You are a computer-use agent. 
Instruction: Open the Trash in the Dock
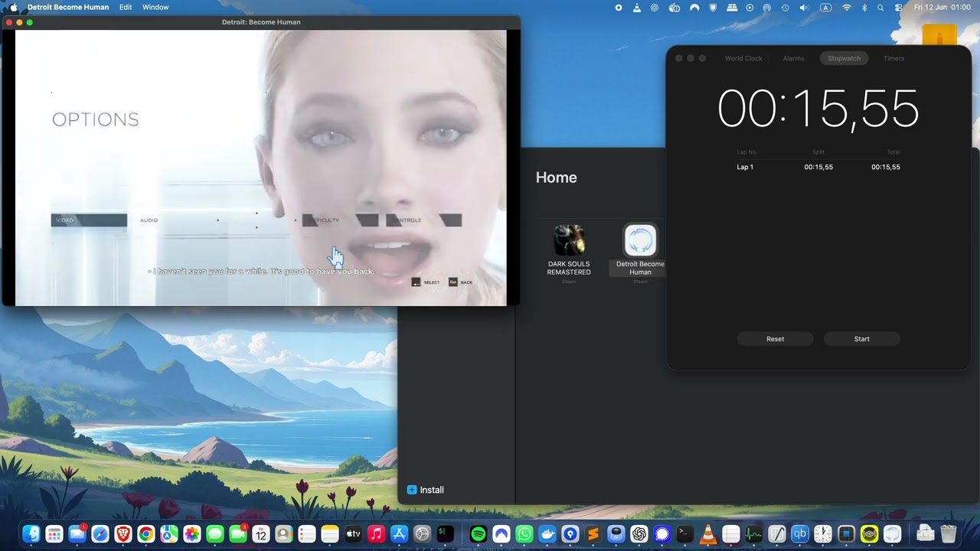(x=949, y=534)
